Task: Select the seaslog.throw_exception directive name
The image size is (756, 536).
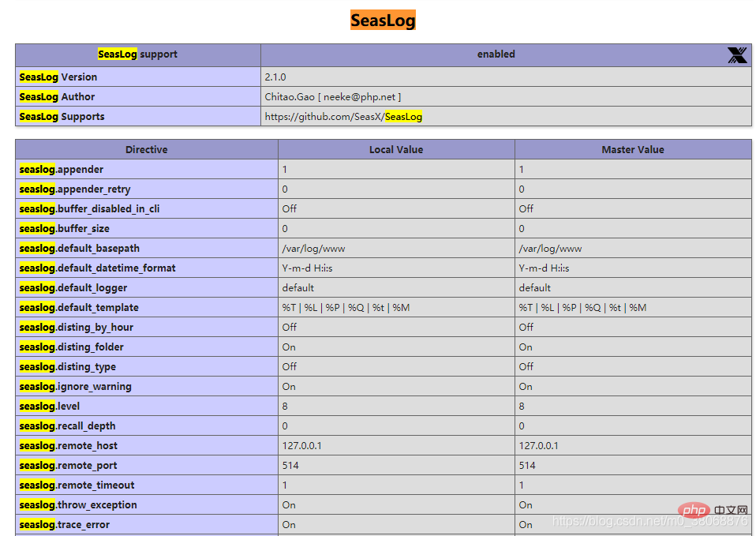Action: tap(78, 505)
